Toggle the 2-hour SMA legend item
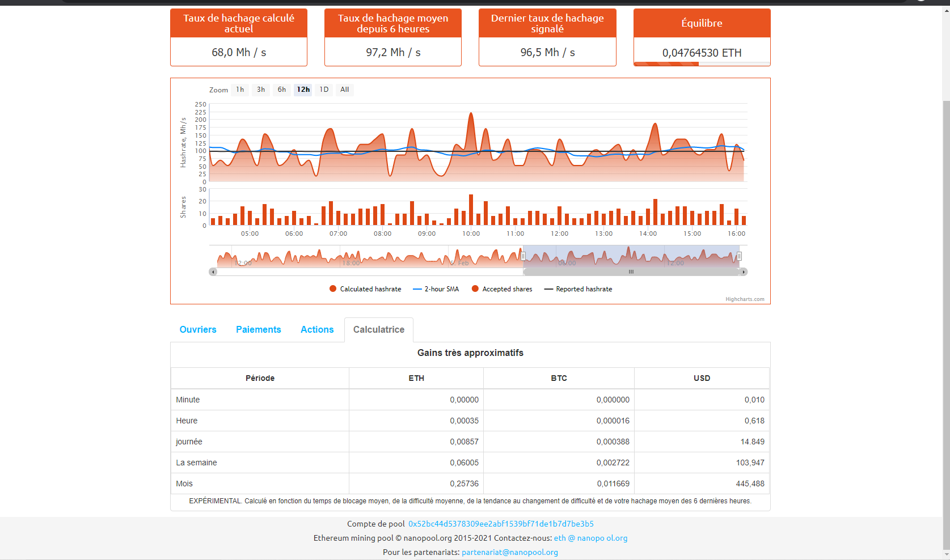Screen dimensions: 950x560 (x=436, y=289)
